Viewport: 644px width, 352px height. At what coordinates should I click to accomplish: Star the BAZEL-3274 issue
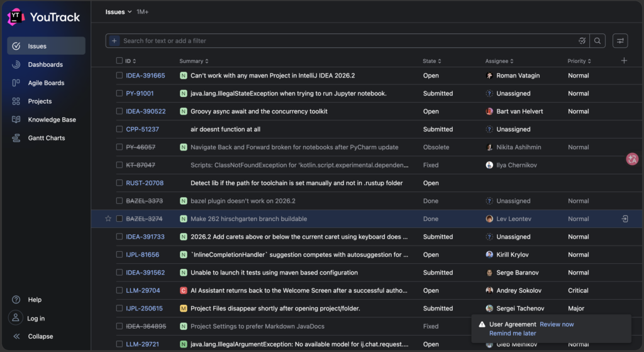tap(108, 219)
